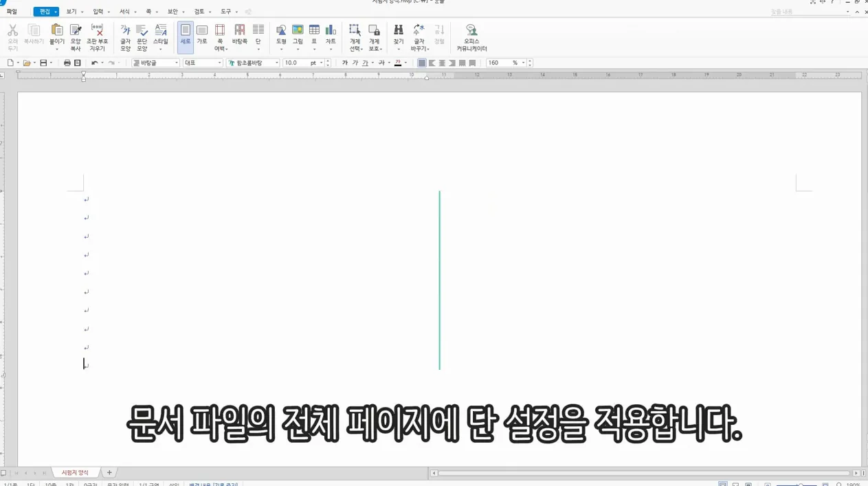Click 조판 부호 지우기 icon
The height and width of the screenshot is (486, 868).
click(98, 30)
